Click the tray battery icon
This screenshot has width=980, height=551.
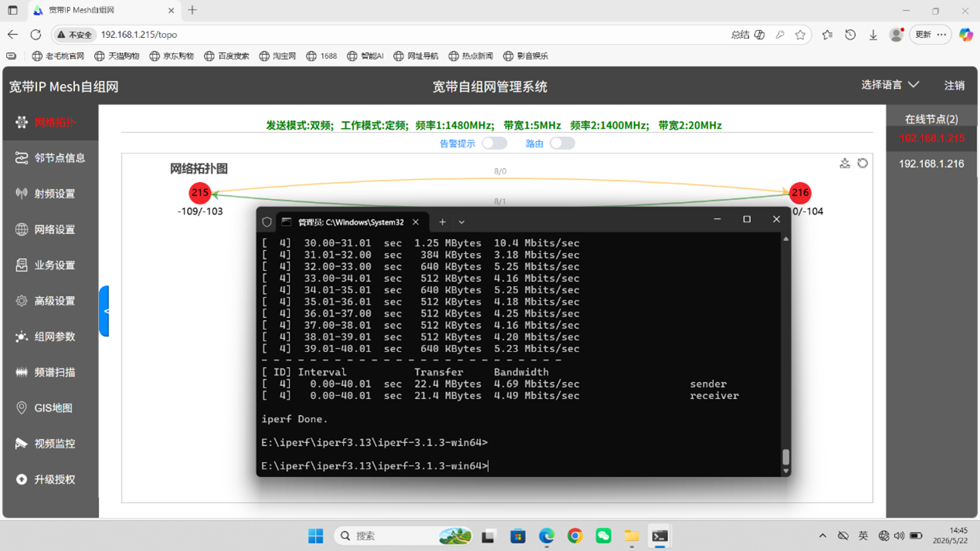point(916,536)
